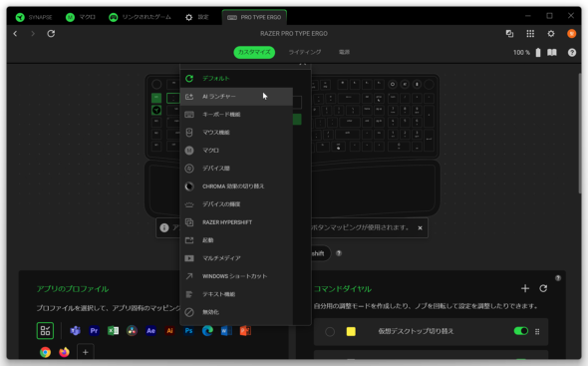Image resolution: width=588 pixels, height=366 pixels.
Task: Select マウス機能 menu option
Action: 236,133
